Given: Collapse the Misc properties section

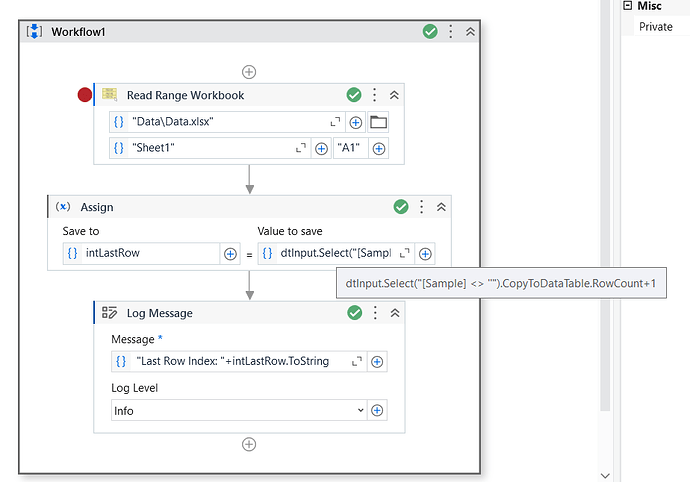Looking at the screenshot, I should point(628,6).
